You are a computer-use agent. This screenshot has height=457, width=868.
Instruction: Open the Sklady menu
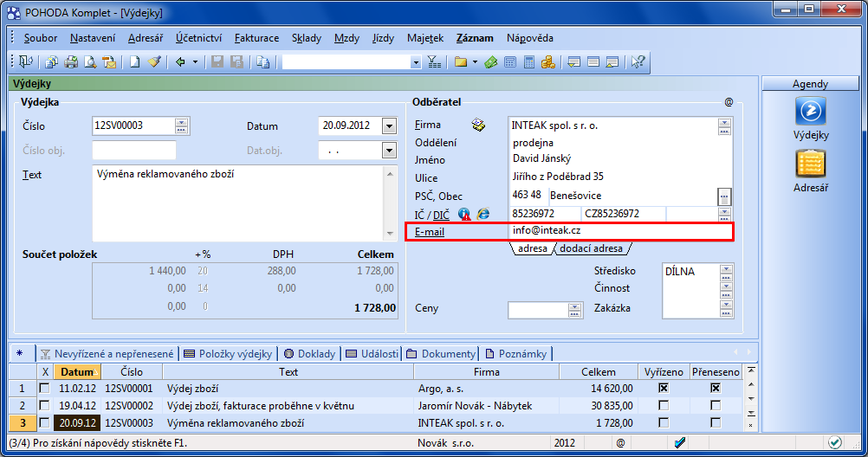point(307,38)
